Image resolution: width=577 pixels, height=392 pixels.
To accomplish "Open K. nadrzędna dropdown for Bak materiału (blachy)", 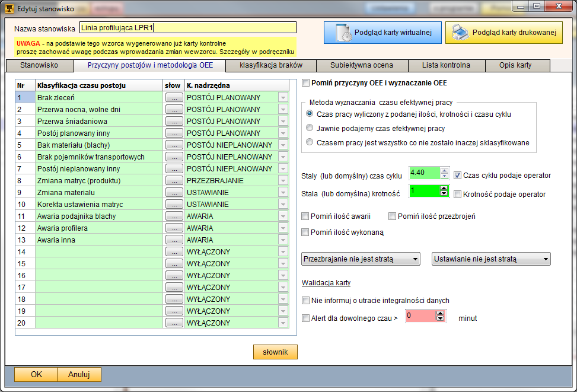I will point(283,145).
